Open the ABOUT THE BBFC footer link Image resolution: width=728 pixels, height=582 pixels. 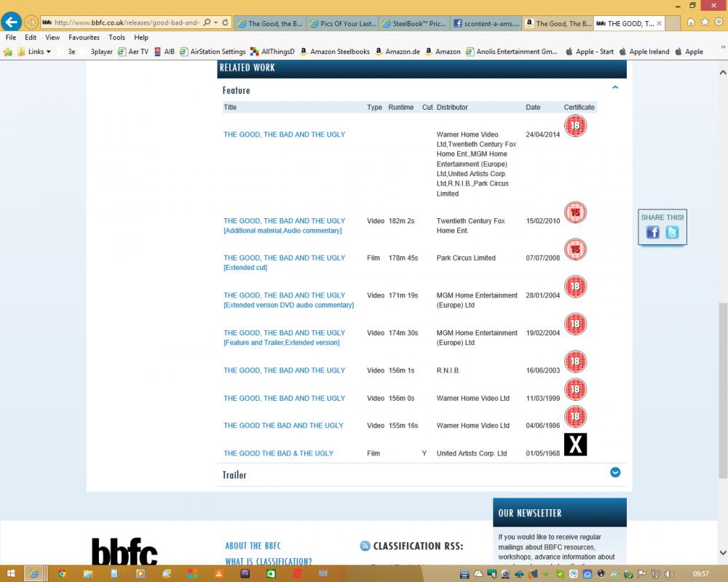pos(253,546)
